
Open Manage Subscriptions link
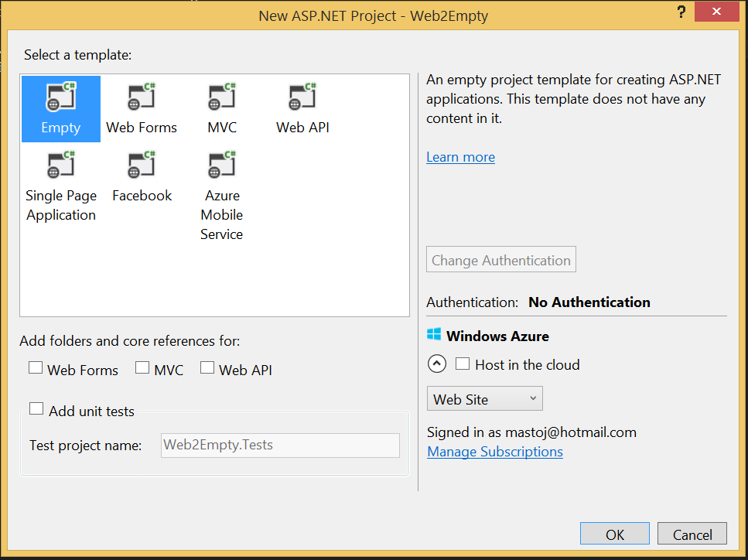click(495, 452)
